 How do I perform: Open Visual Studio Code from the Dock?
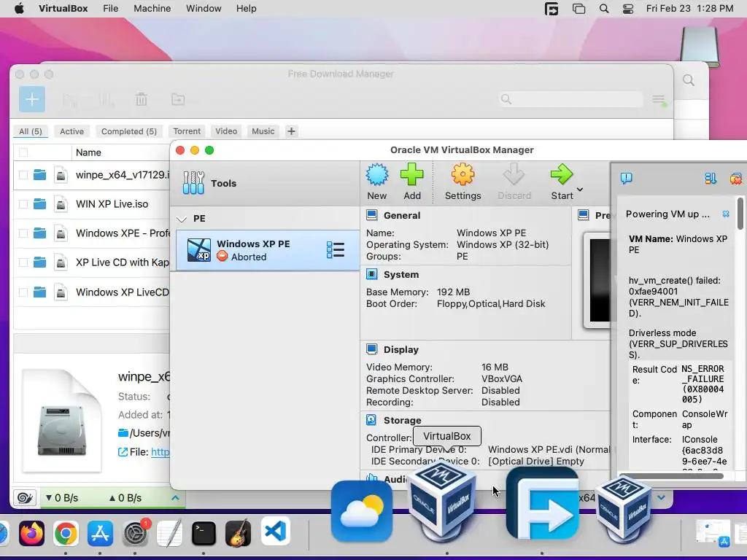pos(275,532)
